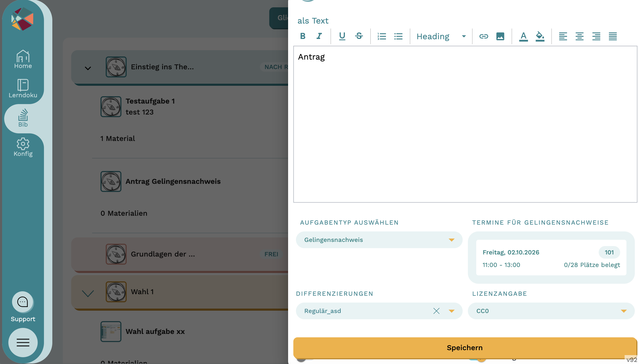Viewport: 639px width, 364px height.
Task: Open Lerndoku in sidebar
Action: [x=23, y=89]
